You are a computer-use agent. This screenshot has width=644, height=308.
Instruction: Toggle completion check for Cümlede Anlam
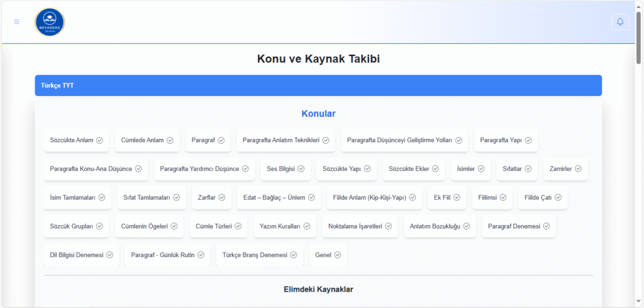click(x=170, y=140)
